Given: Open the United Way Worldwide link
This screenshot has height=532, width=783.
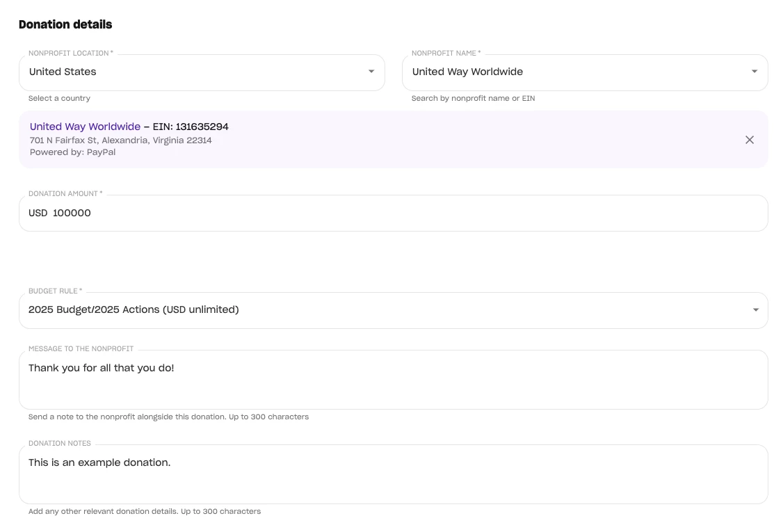Looking at the screenshot, I should point(85,127).
